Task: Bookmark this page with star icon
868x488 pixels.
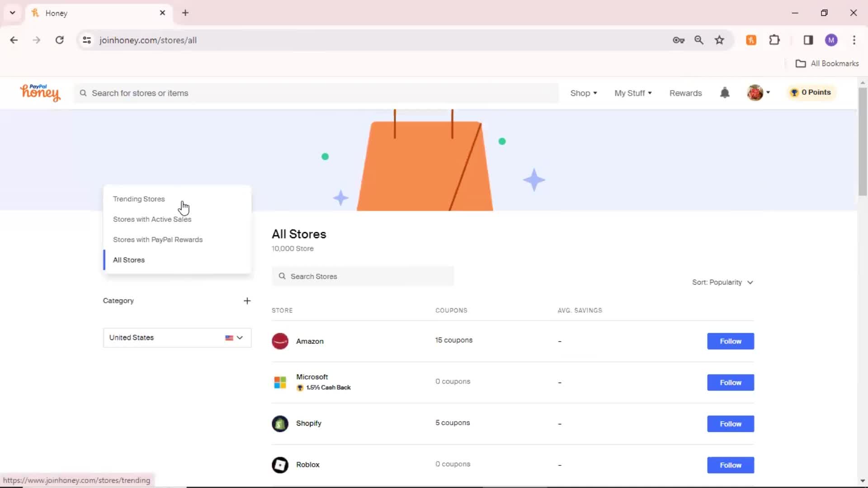Action: pos(719,40)
